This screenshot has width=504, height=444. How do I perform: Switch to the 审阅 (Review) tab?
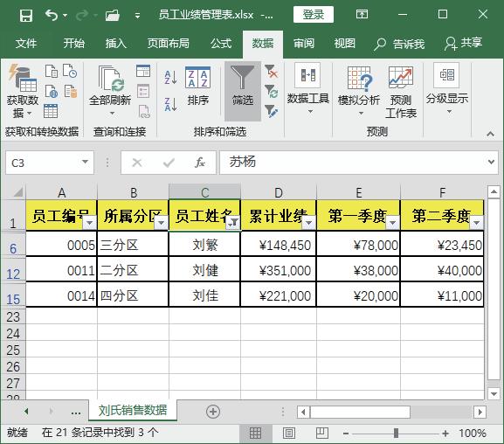[x=304, y=43]
